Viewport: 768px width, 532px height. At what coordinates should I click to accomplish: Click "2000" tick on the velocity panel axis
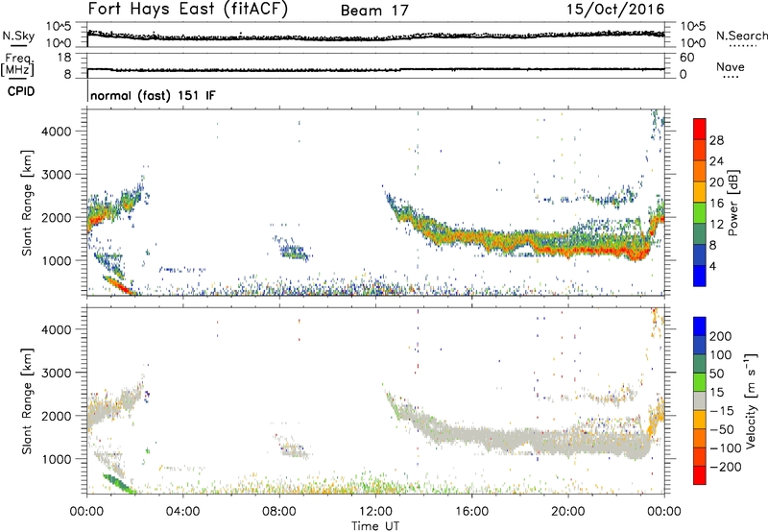(57, 416)
